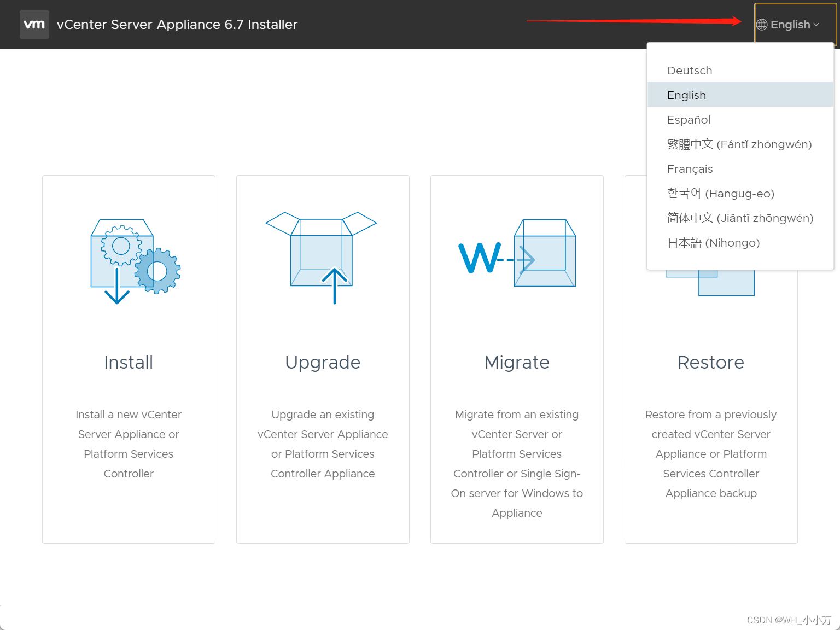Click the Migrate Windows-to-appliance illustration
Screen dimensions: 840x630
point(517,253)
